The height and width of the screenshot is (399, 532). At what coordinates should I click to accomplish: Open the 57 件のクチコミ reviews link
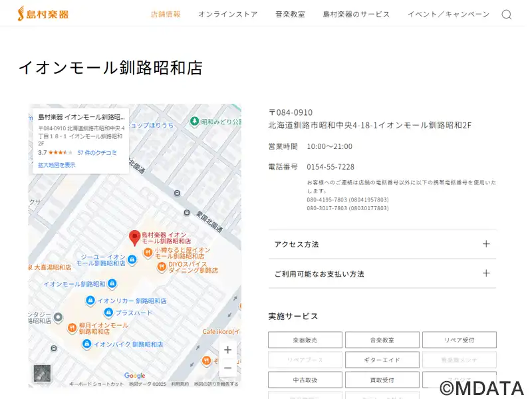(97, 153)
